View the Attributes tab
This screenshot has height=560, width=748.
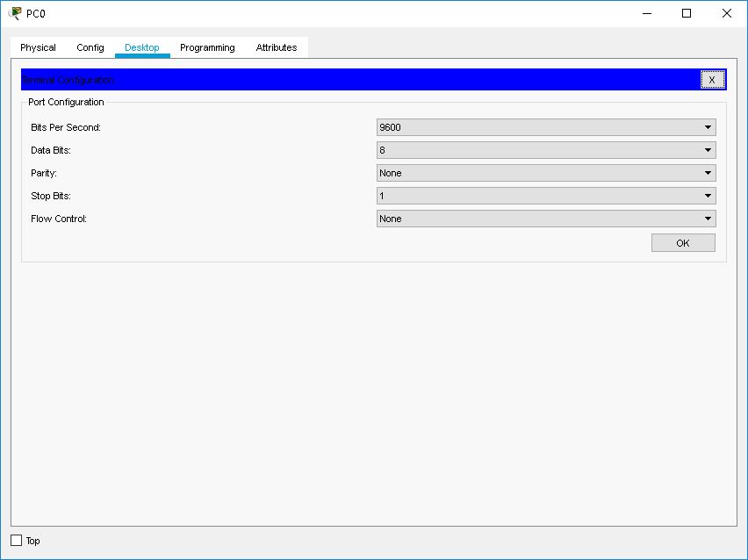tap(276, 47)
